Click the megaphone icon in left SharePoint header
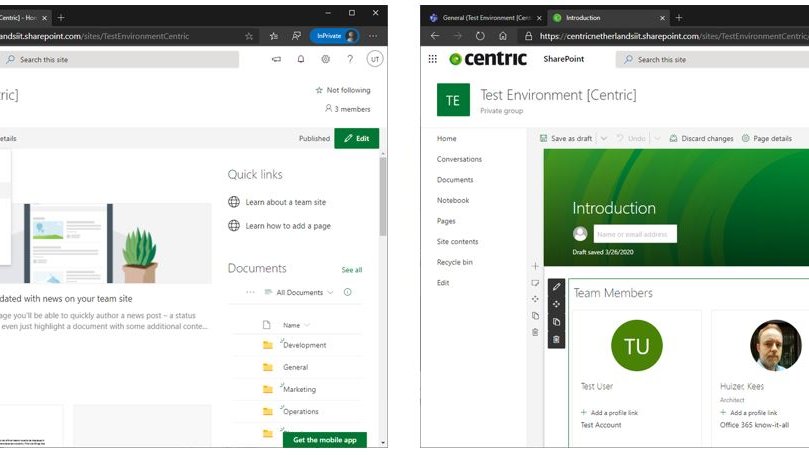This screenshot has height=455, width=809. tap(277, 59)
